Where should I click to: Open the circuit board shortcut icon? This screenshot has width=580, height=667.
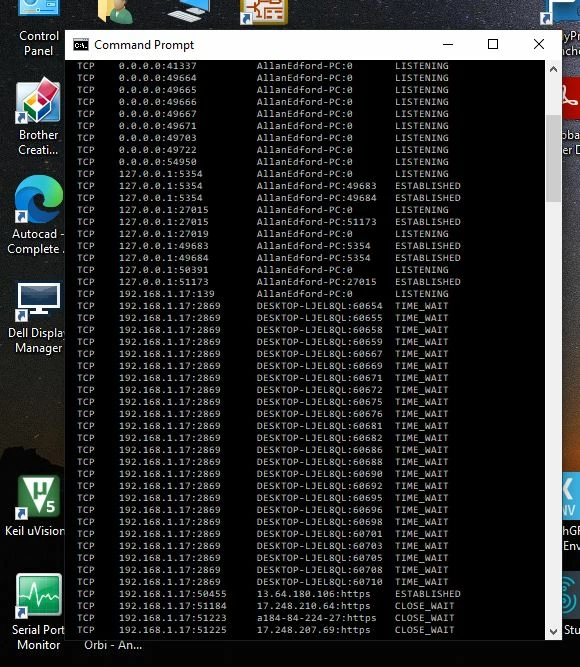coord(264,11)
